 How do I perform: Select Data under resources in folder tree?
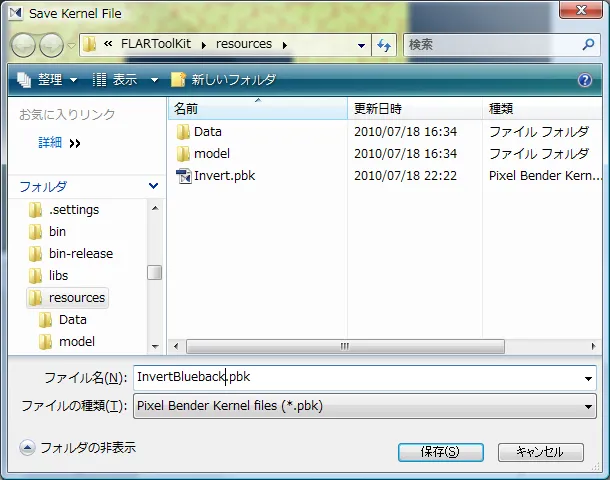tap(72, 320)
